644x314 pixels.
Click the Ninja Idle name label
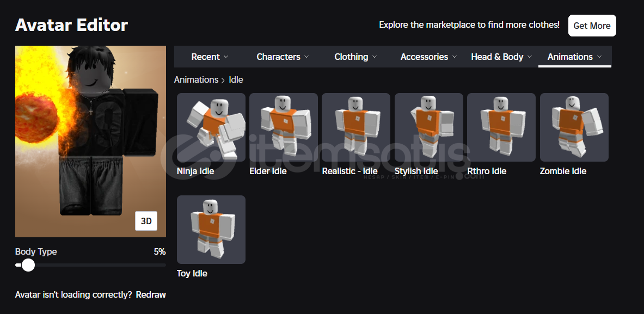(195, 171)
